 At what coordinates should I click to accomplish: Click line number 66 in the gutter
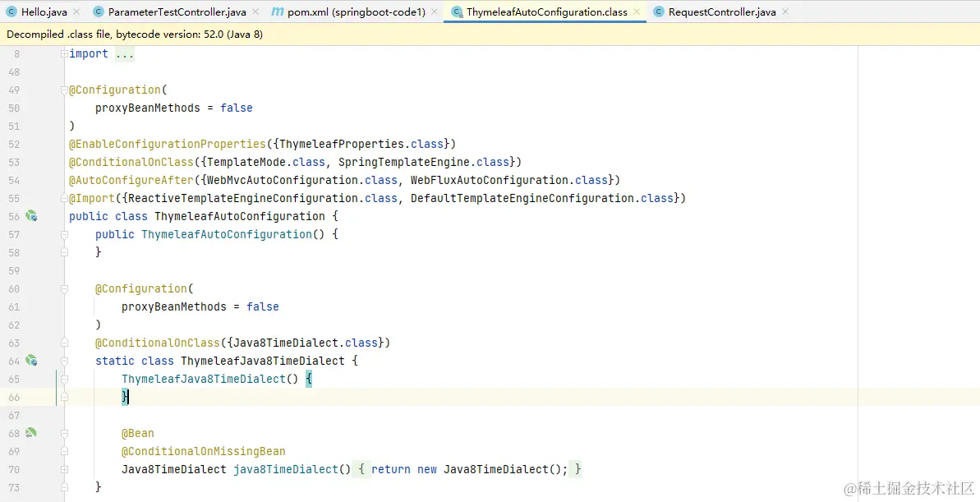[x=14, y=397]
